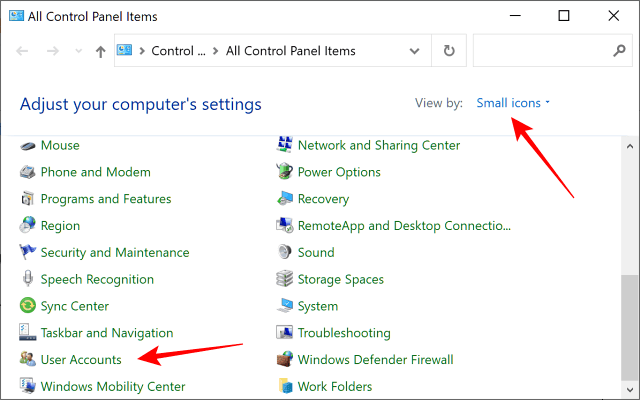Click the Windows Mobility Center icon
This screenshot has width=640, height=400.
[28, 386]
